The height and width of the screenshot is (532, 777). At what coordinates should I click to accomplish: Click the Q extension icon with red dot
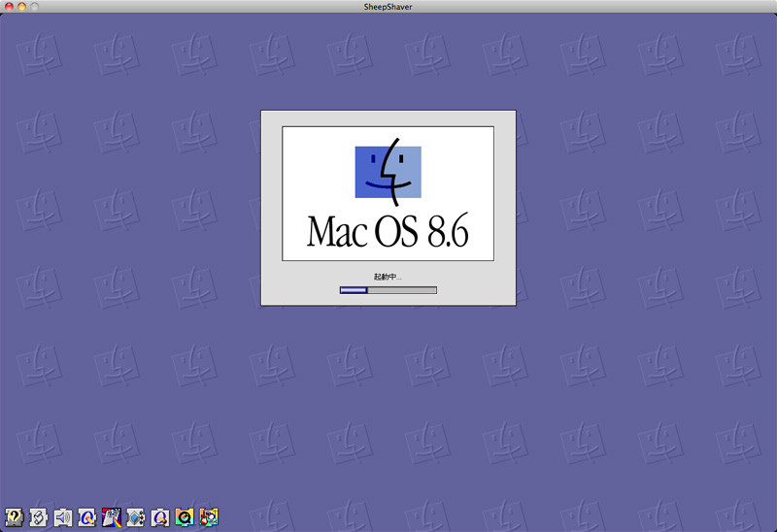click(x=159, y=517)
